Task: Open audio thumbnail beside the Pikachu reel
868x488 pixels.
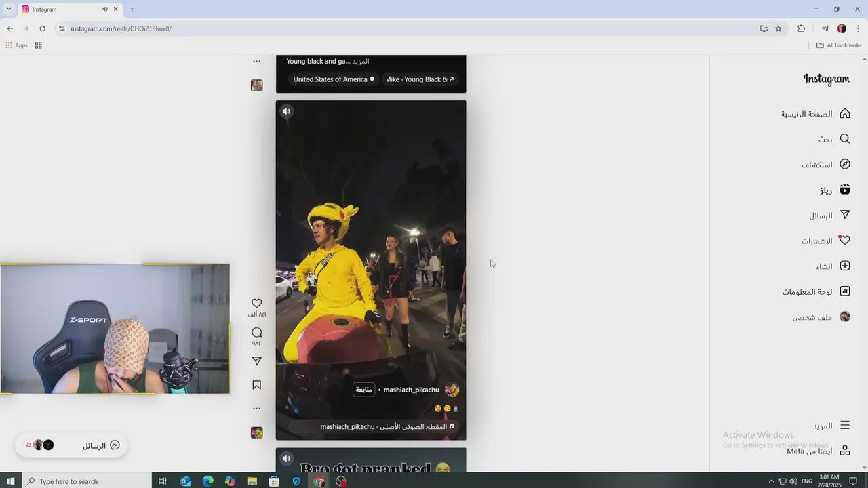Action: point(256,432)
